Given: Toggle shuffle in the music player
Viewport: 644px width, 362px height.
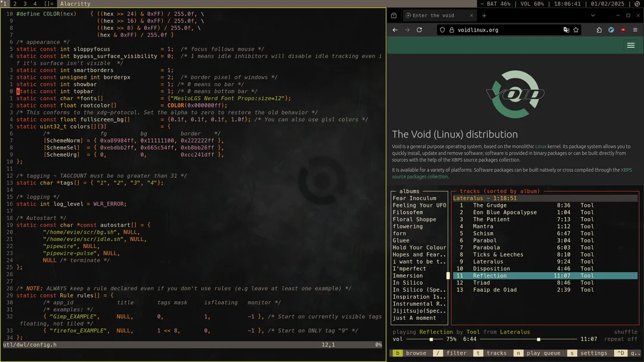Looking at the screenshot, I should coord(626,332).
